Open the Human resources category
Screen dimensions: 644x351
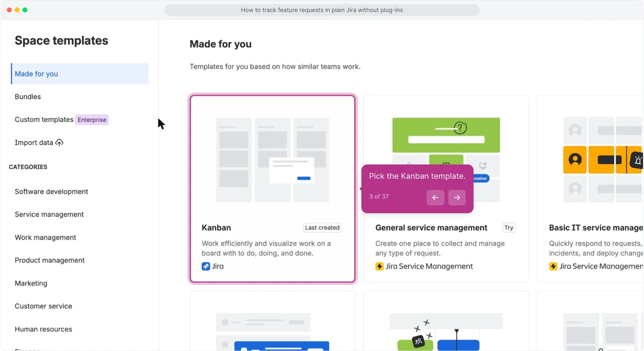[x=43, y=329]
